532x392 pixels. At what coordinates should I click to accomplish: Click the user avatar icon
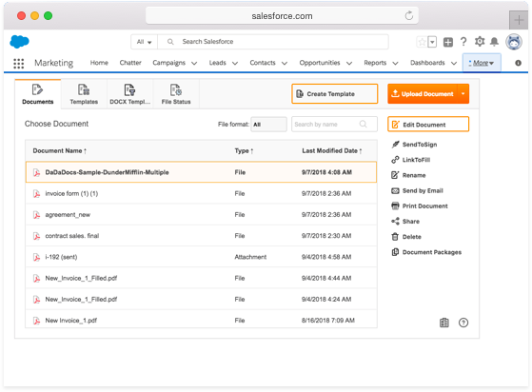tap(514, 42)
